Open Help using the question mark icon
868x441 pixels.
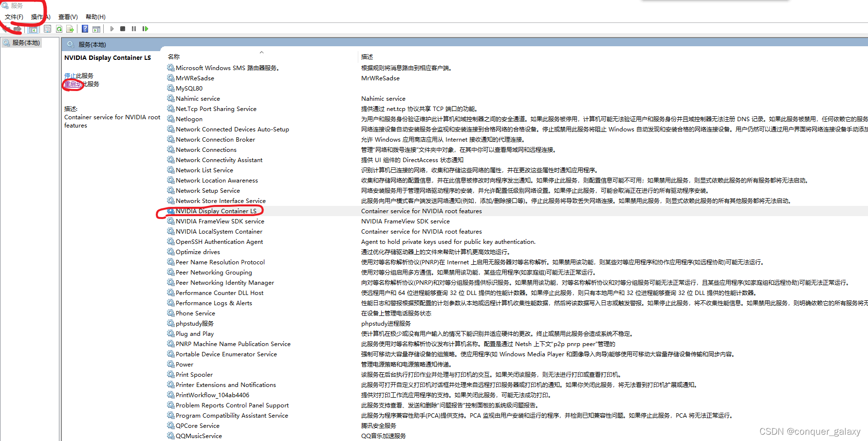click(84, 29)
